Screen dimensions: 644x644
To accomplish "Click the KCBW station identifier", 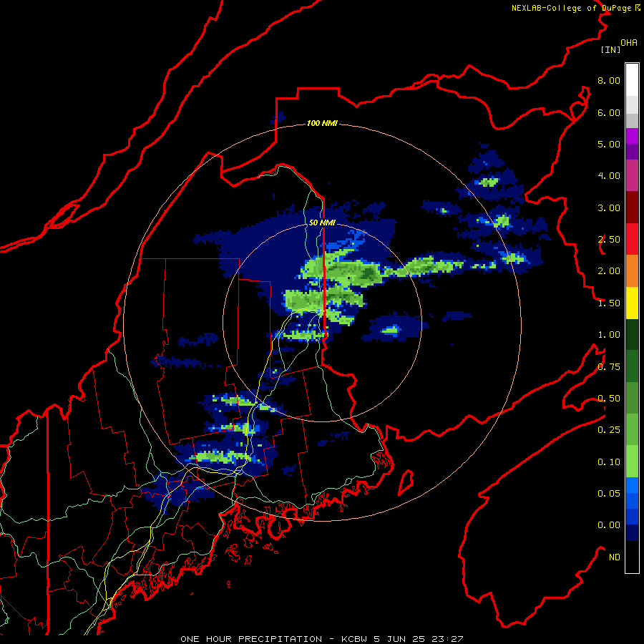I will click(x=354, y=639).
